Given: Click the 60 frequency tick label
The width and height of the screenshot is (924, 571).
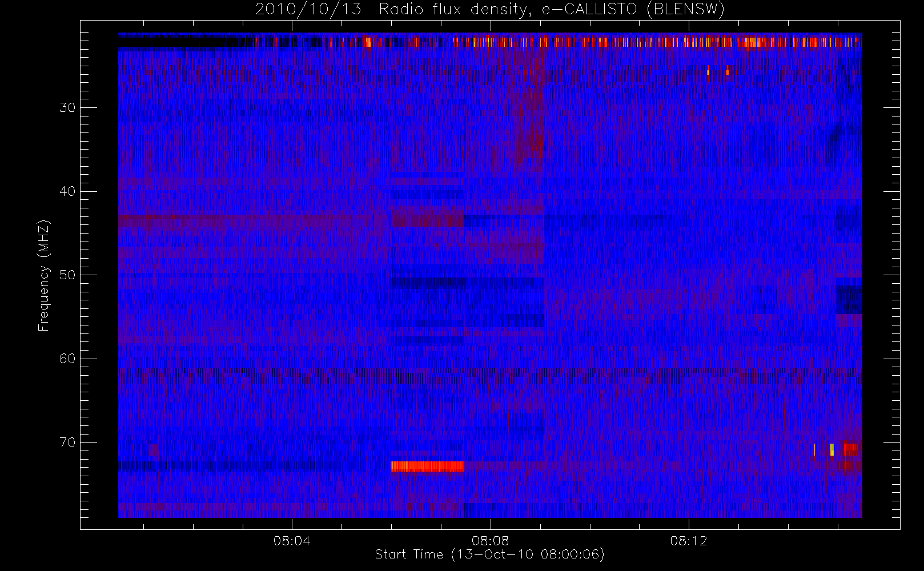Looking at the screenshot, I should [67, 359].
